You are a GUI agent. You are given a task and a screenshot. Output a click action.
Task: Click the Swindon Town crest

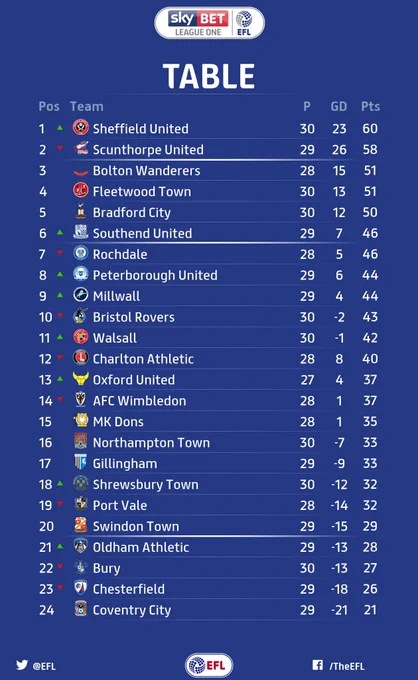coord(81,525)
